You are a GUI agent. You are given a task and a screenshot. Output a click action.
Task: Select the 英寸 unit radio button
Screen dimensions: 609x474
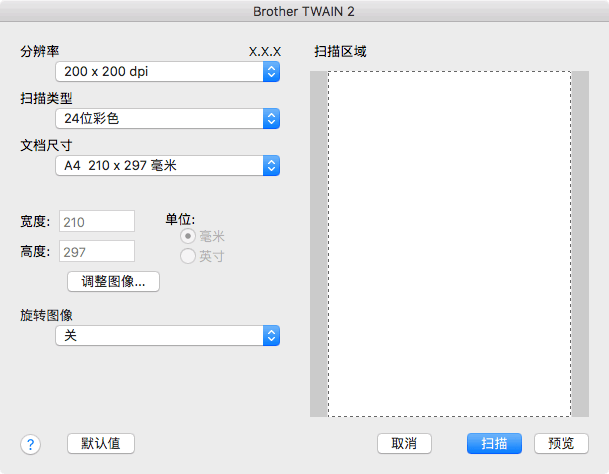click(x=187, y=257)
